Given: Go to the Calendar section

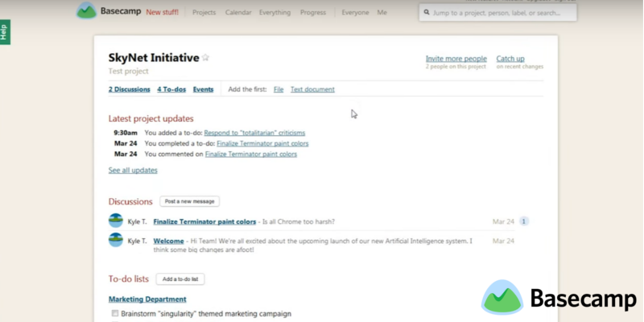Looking at the screenshot, I should coord(238,13).
